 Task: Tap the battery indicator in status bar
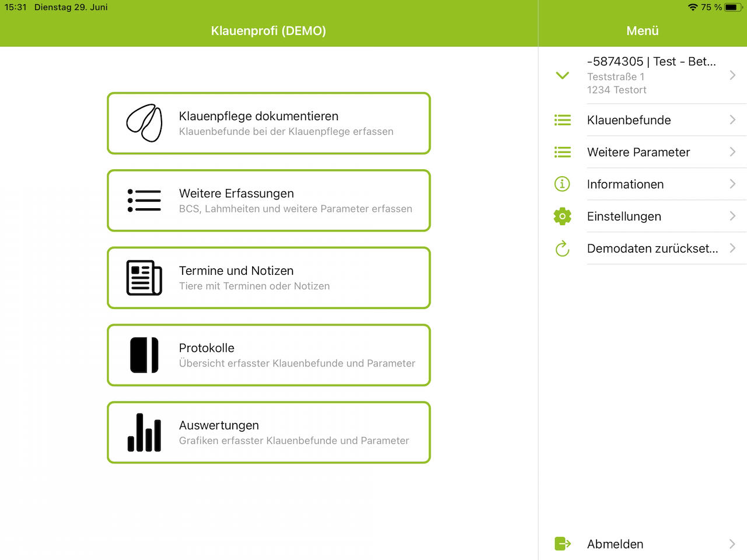coord(733,8)
